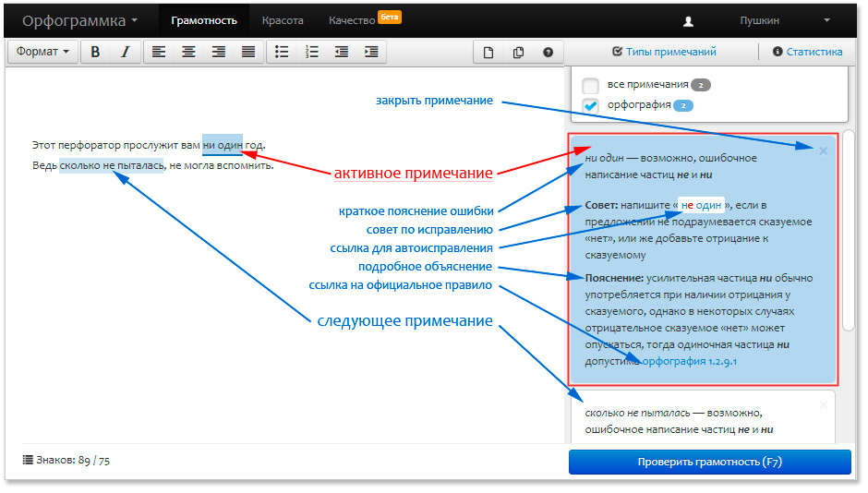
Task: Click Проверить грамотность (F7) button
Action: [710, 462]
